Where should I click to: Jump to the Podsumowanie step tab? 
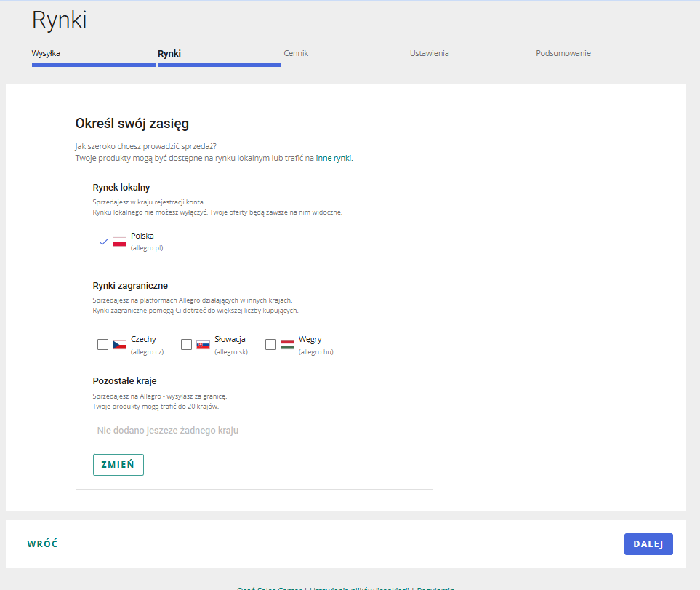(x=563, y=53)
